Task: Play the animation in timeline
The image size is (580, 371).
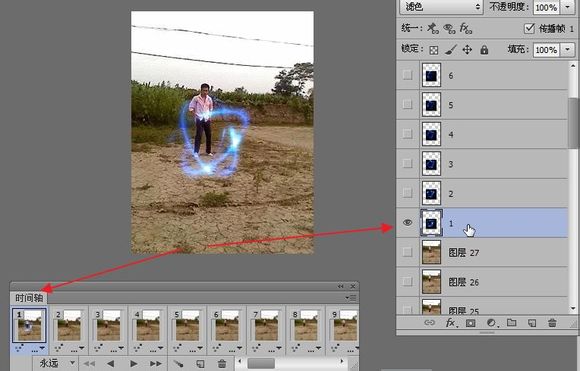Action: [x=134, y=364]
